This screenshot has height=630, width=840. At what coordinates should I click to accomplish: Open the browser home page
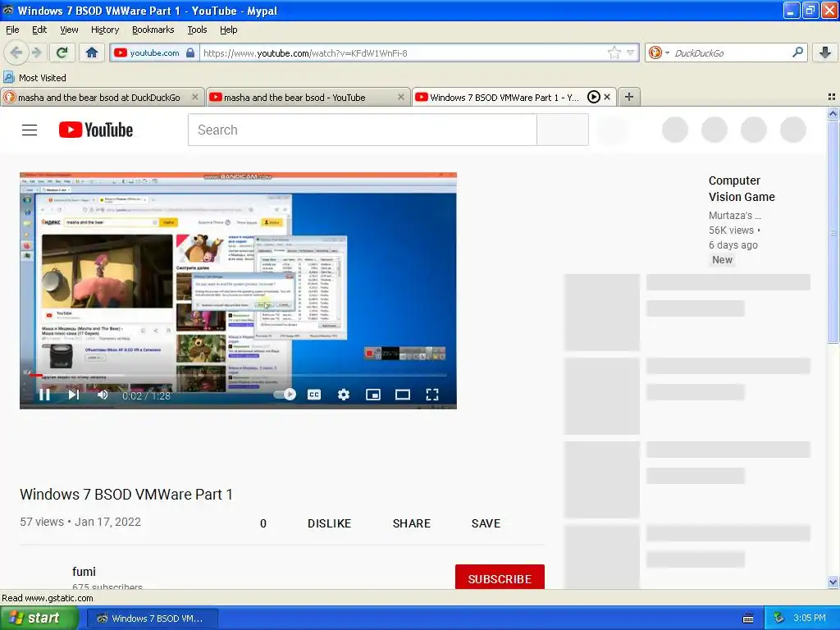92,52
